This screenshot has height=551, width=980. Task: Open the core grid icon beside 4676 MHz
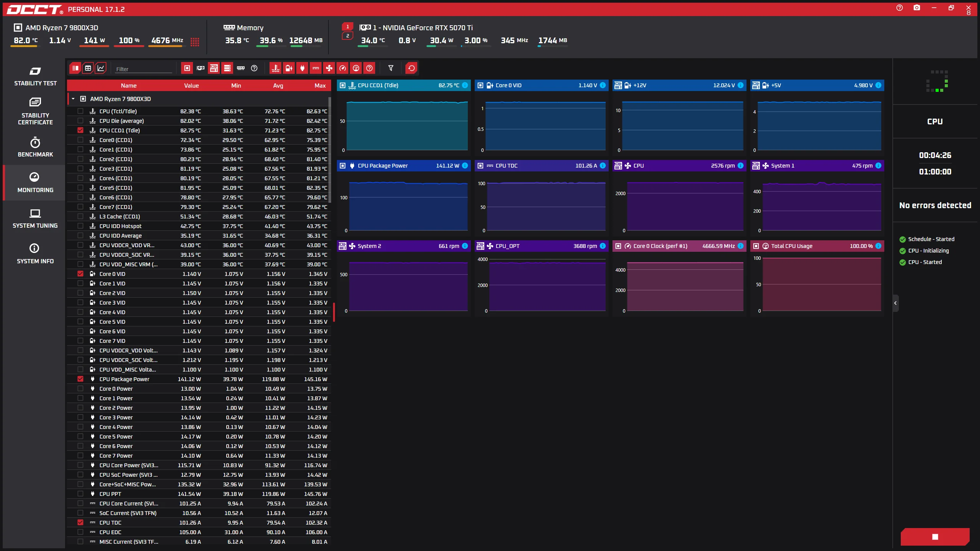(x=195, y=42)
